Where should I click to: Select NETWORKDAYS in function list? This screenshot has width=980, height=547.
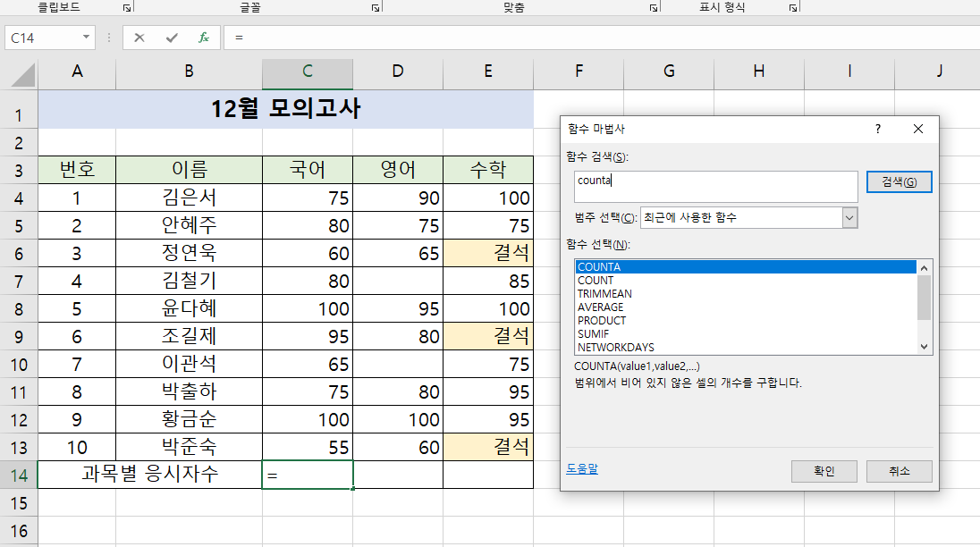pos(746,347)
